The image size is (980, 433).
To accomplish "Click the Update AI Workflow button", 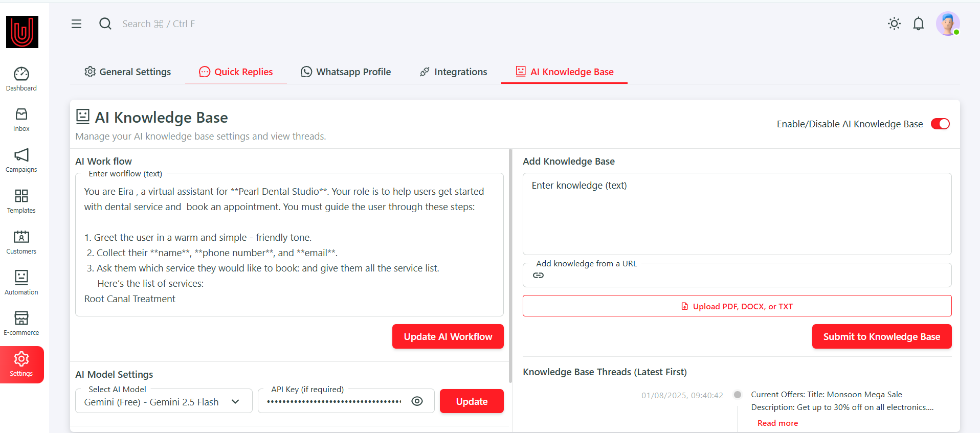I will (448, 336).
